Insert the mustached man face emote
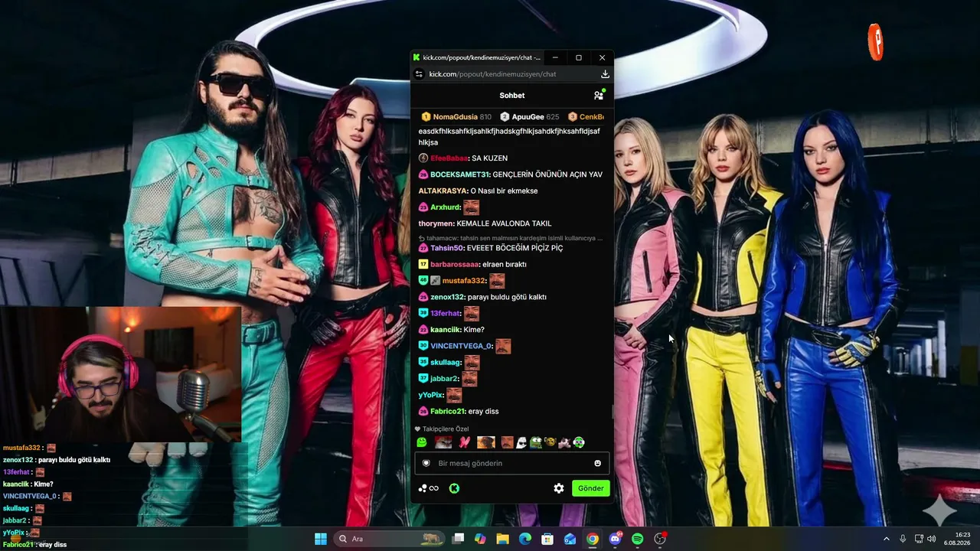The width and height of the screenshot is (980, 551). pos(507,442)
